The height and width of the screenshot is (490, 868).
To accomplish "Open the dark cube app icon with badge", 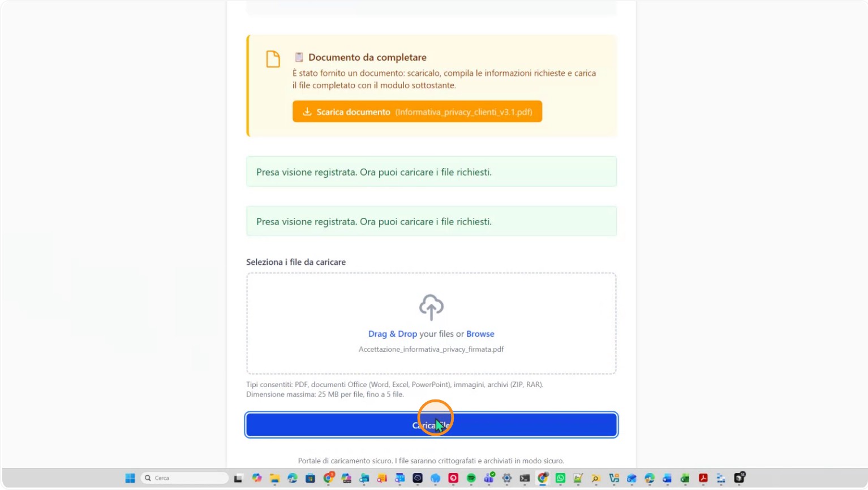I will [x=740, y=478].
